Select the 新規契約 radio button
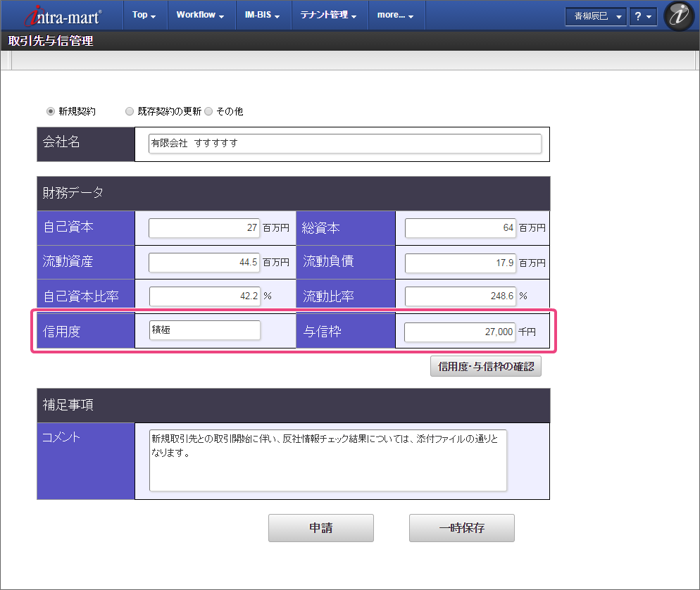This screenshot has height=590, width=700. click(x=51, y=111)
